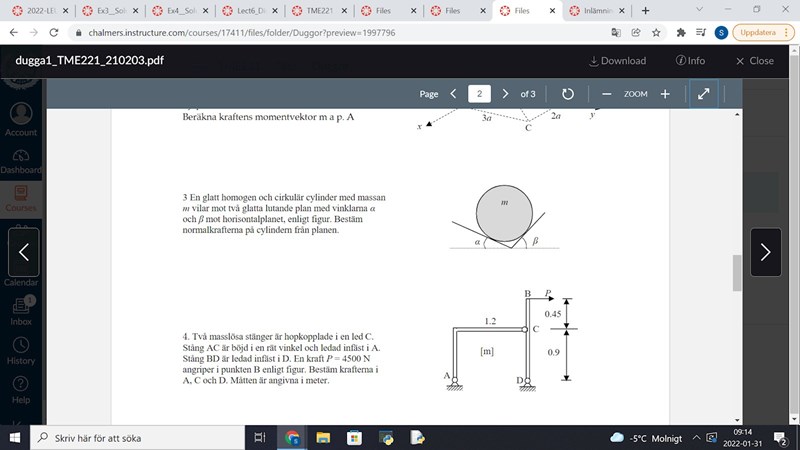Show previous file with left arrow
This screenshot has height=450, width=800.
[x=24, y=252]
